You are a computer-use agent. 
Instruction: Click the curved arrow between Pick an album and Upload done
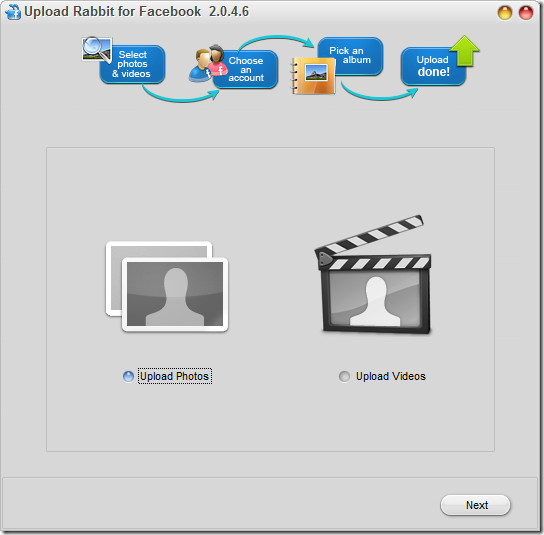[379, 92]
